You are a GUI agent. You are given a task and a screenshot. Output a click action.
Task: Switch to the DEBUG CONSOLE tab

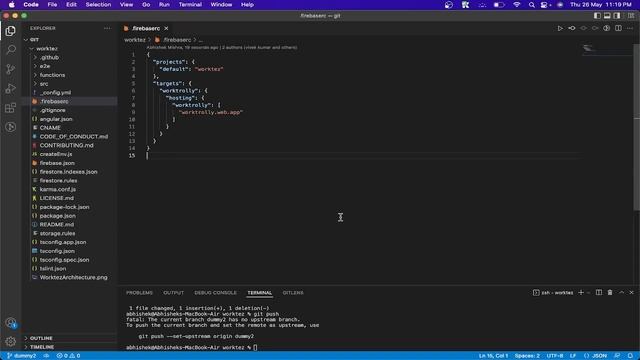coord(215,293)
